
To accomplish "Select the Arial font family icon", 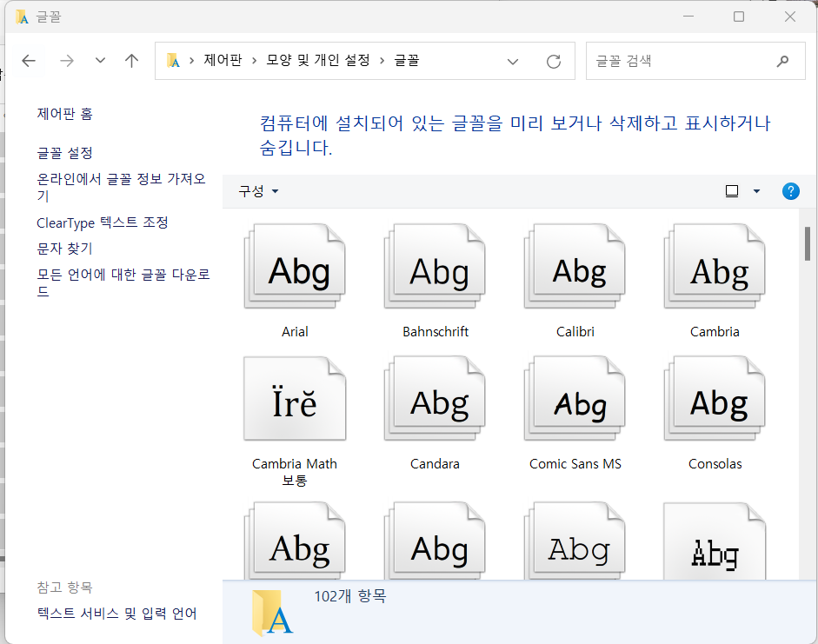I will coord(295,266).
